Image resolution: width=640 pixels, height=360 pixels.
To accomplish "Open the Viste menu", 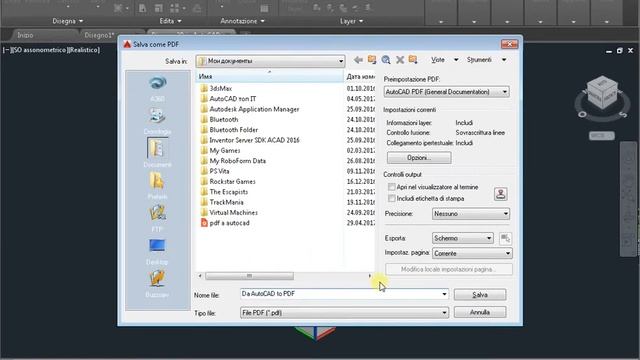I will (x=444, y=60).
